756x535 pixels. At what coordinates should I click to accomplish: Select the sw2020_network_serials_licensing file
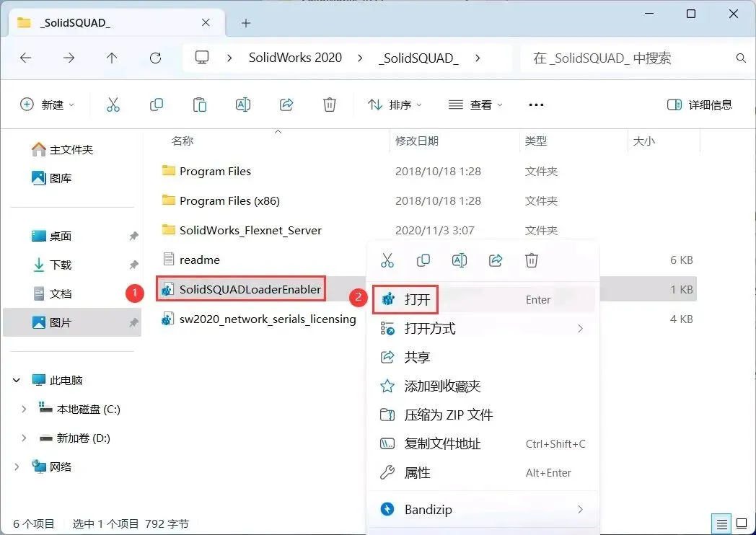268,319
